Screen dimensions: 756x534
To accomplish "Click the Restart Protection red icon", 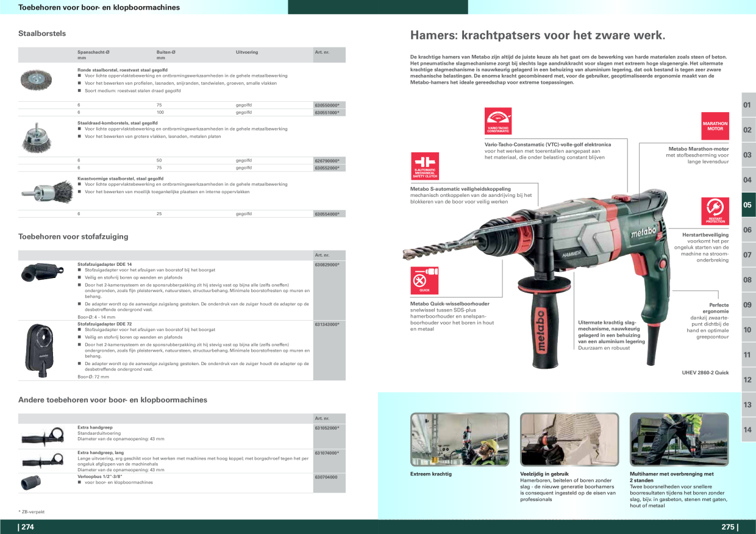I will [x=715, y=211].
